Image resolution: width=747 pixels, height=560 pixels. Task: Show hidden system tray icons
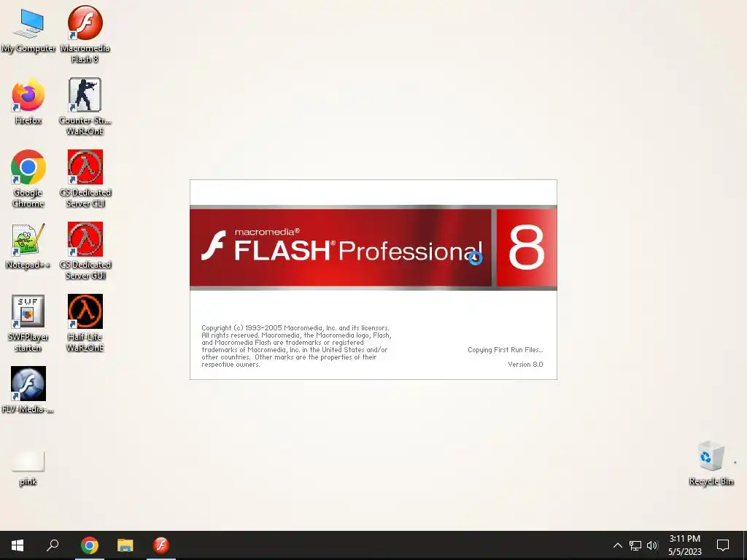click(x=617, y=545)
